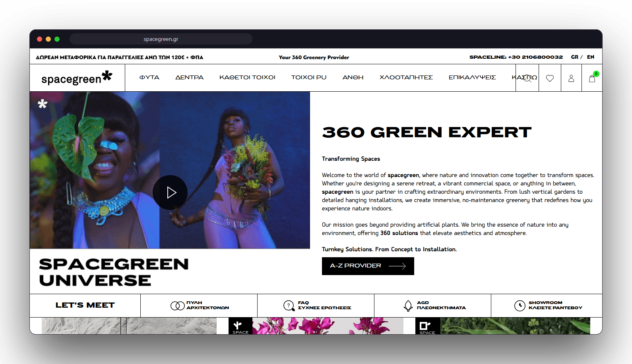Open the ΤΟΙΧΟΙ PU menu
The image size is (632, 364).
(309, 77)
